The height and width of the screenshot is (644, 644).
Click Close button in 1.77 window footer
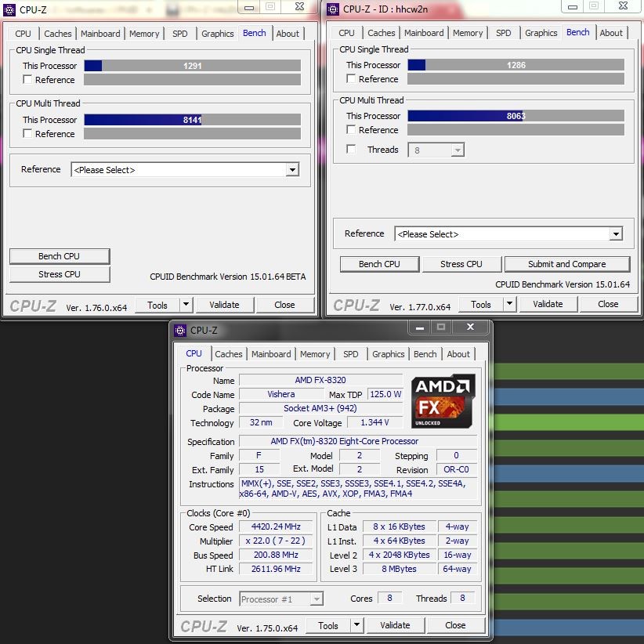point(608,304)
